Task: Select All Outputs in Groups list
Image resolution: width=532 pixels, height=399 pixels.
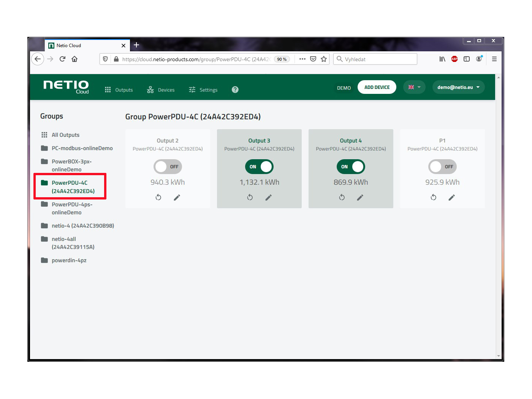Action: [60, 135]
